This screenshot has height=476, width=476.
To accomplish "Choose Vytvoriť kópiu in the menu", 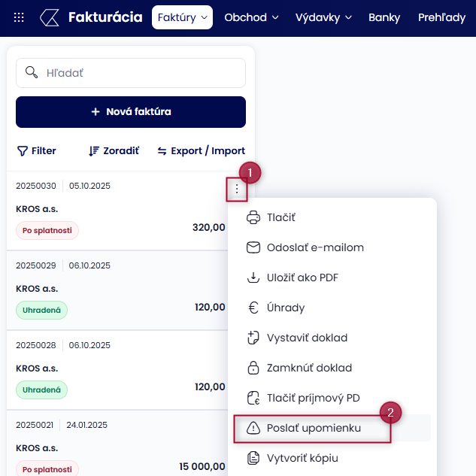I will click(302, 458).
